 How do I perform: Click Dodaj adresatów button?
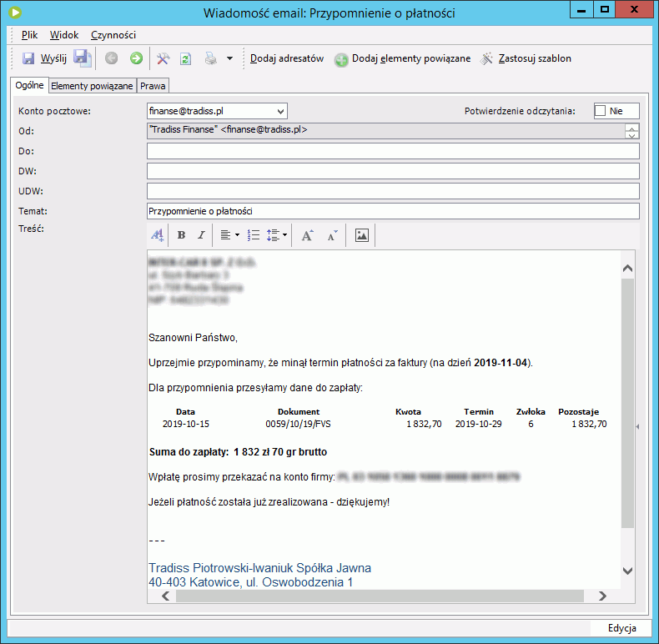(x=287, y=58)
